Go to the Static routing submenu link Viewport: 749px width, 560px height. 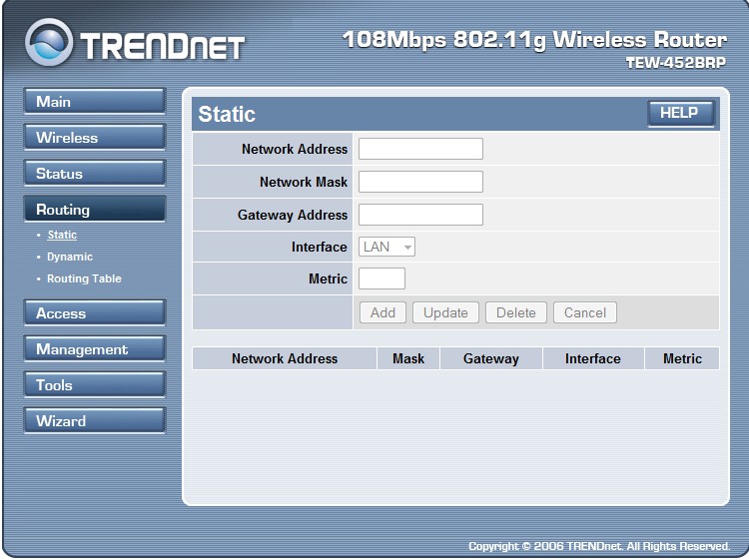[x=62, y=235]
